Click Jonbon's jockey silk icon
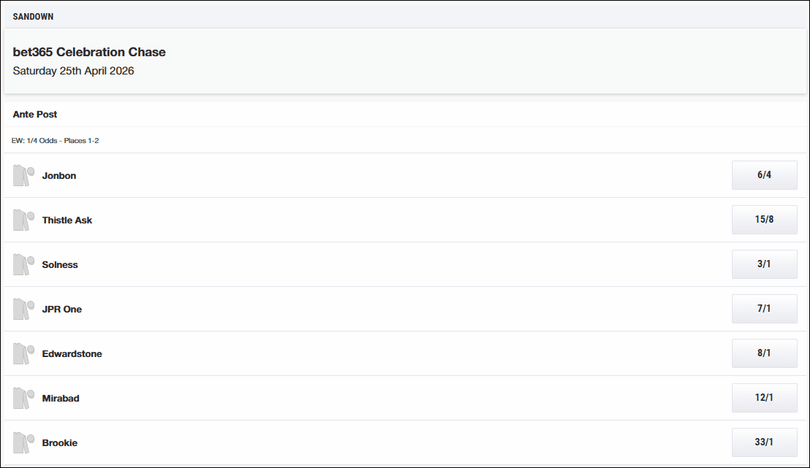Image resolution: width=810 pixels, height=468 pixels. [23, 176]
